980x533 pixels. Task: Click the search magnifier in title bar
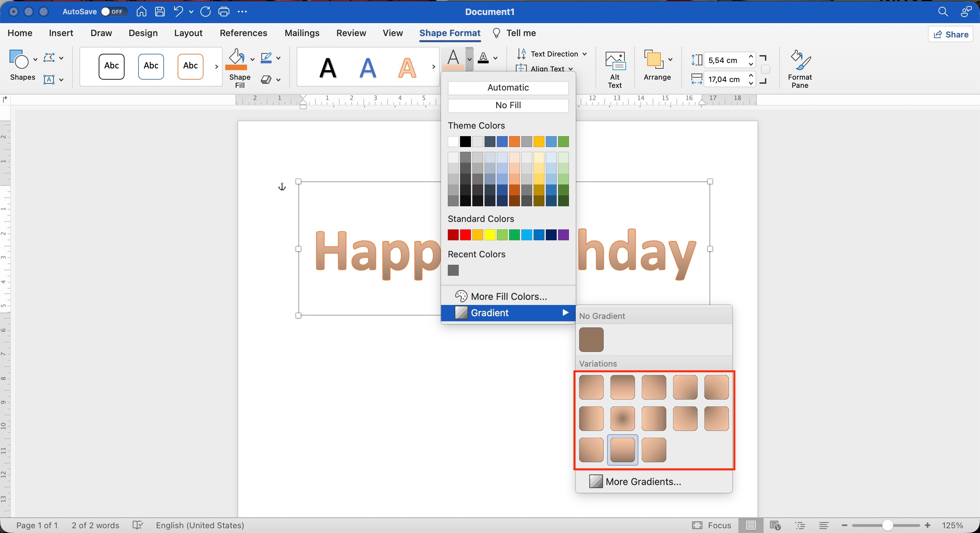943,12
